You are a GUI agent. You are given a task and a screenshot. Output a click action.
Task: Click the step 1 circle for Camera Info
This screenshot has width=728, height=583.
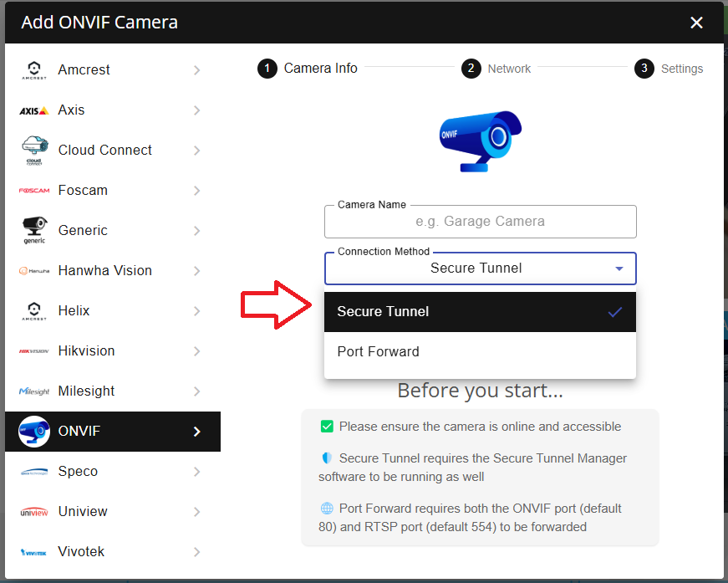coord(267,69)
